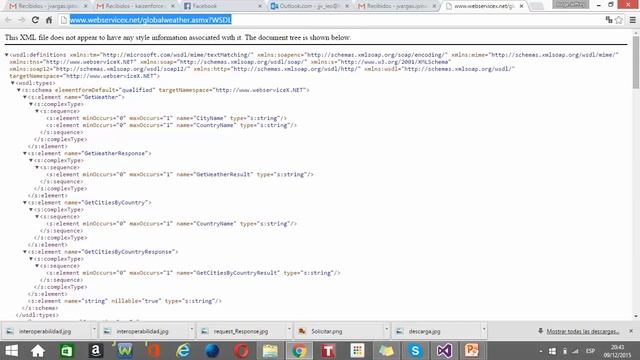Launch Internet Explorer from taskbar
This screenshot has width=640, height=360.
183,351
